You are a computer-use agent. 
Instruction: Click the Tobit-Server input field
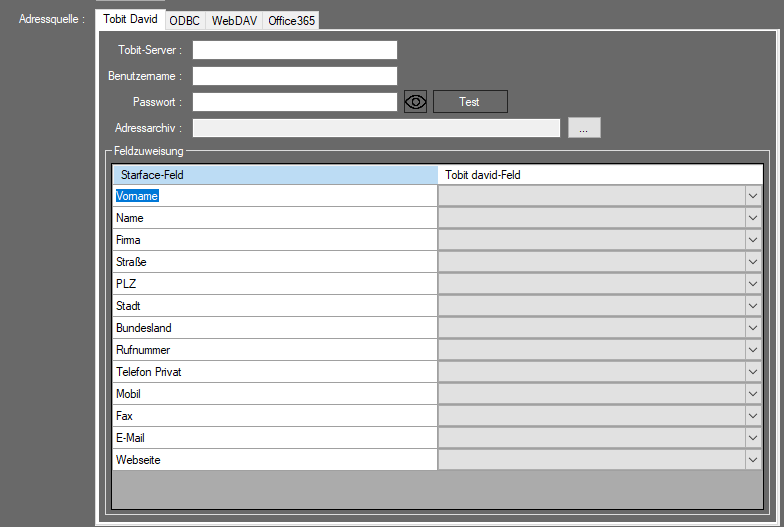pos(295,50)
